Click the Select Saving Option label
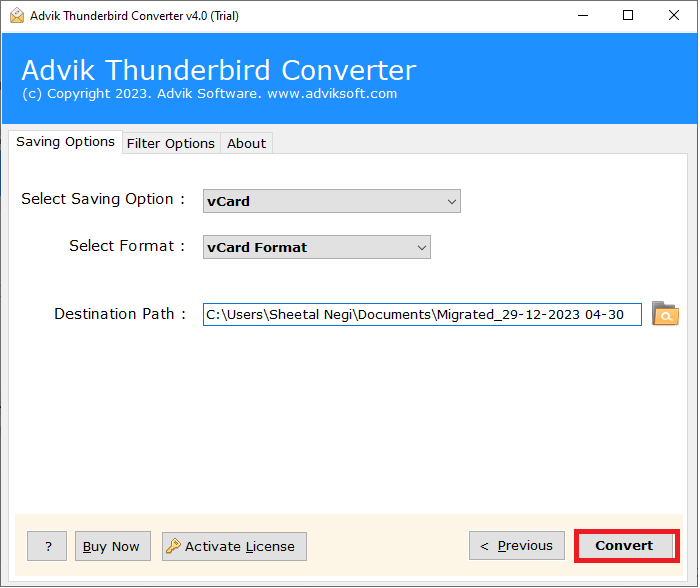Image resolution: width=700 pixels, height=588 pixels. (x=103, y=199)
